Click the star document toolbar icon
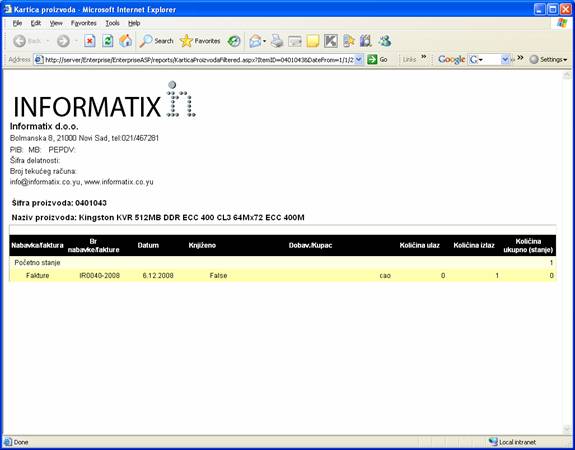This screenshot has width=575, height=450. click(349, 41)
